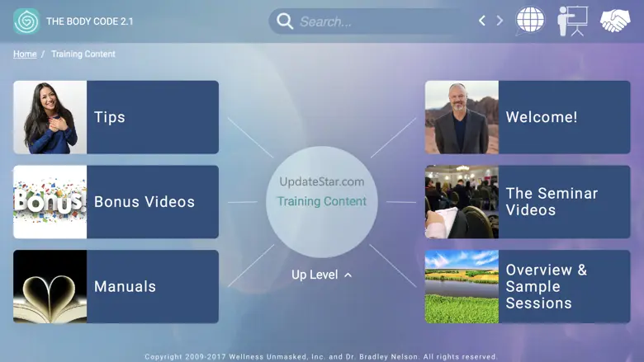Click the green landscape thumbnail

[462, 287]
